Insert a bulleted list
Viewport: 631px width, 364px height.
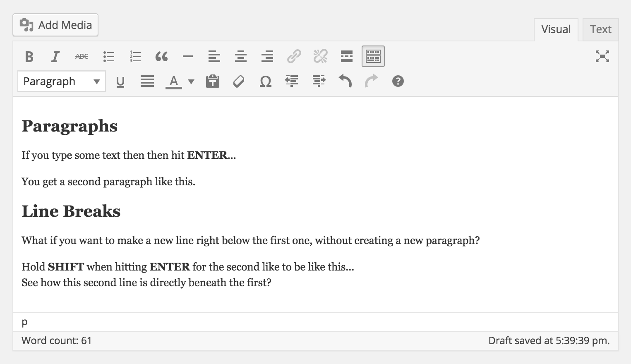click(x=108, y=56)
